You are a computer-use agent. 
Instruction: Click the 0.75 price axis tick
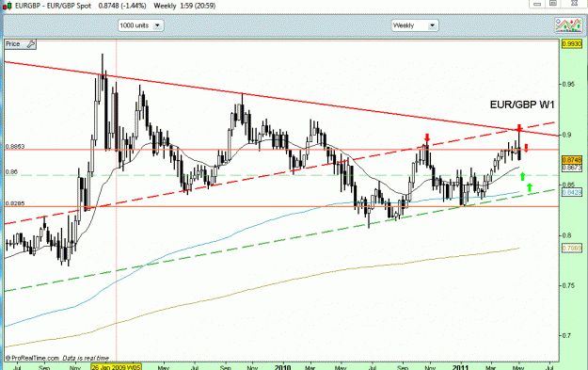(567, 285)
